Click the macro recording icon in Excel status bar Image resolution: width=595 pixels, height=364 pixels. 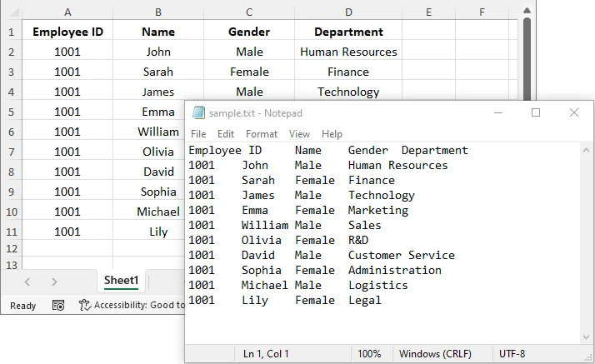[x=58, y=305]
